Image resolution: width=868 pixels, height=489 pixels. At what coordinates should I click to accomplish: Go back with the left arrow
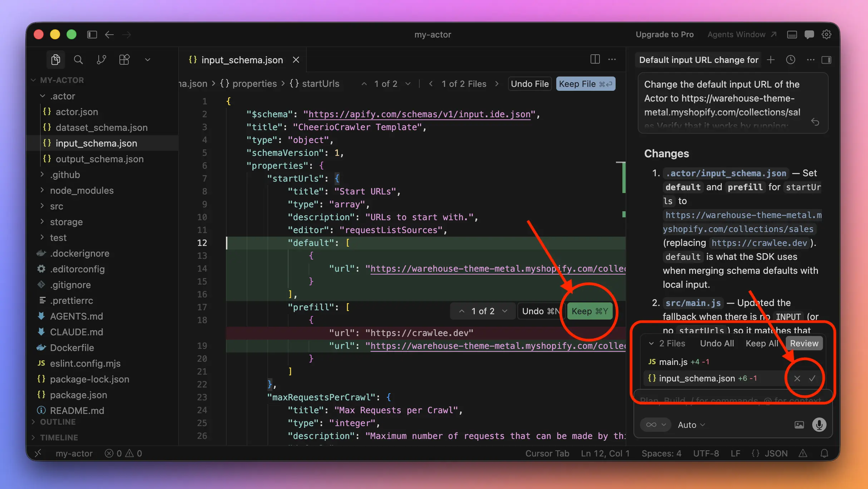click(109, 35)
